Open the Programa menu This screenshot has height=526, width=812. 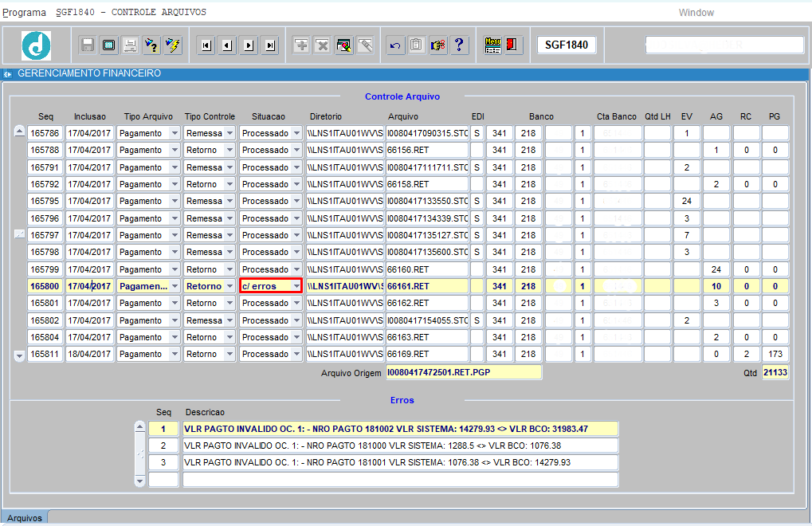[24, 13]
